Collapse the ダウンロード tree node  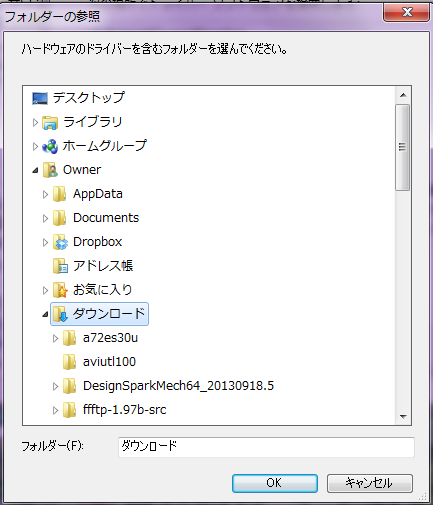click(x=45, y=314)
